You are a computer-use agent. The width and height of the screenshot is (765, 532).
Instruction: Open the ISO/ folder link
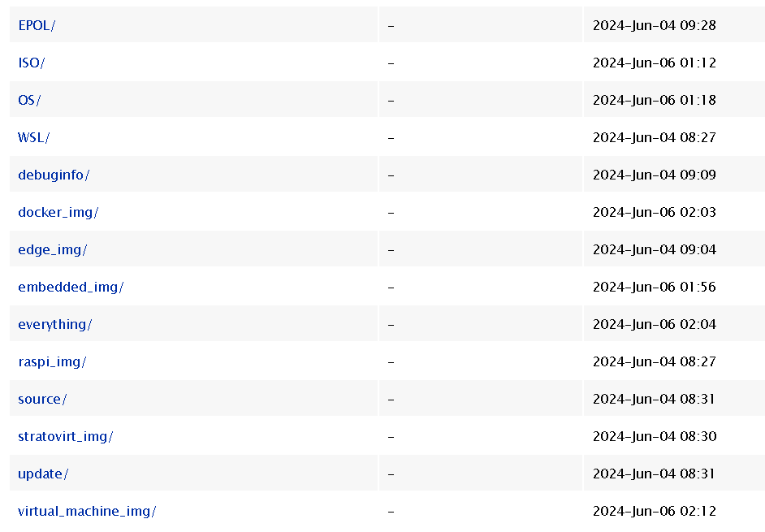tap(32, 63)
